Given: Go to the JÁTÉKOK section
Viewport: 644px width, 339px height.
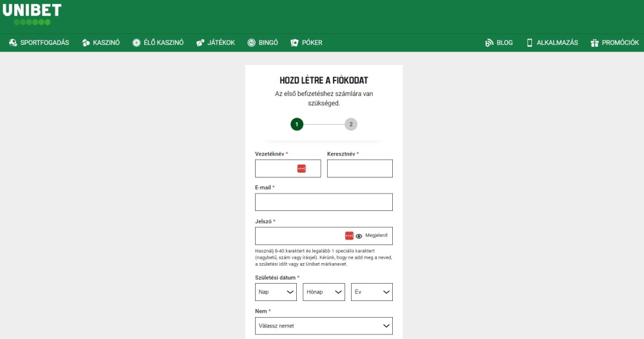Looking at the screenshot, I should coord(216,42).
